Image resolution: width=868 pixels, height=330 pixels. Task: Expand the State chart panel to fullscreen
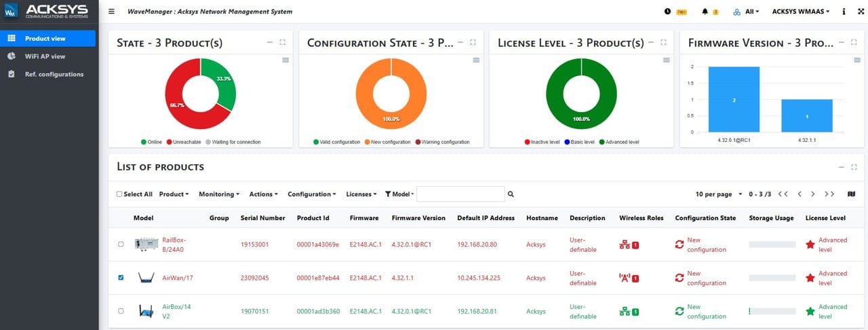pos(282,42)
